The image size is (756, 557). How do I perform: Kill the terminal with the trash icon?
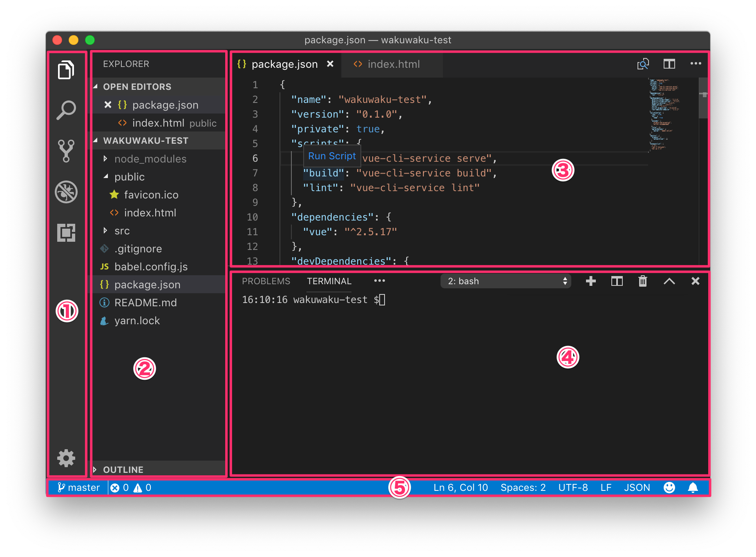pyautogui.click(x=642, y=281)
